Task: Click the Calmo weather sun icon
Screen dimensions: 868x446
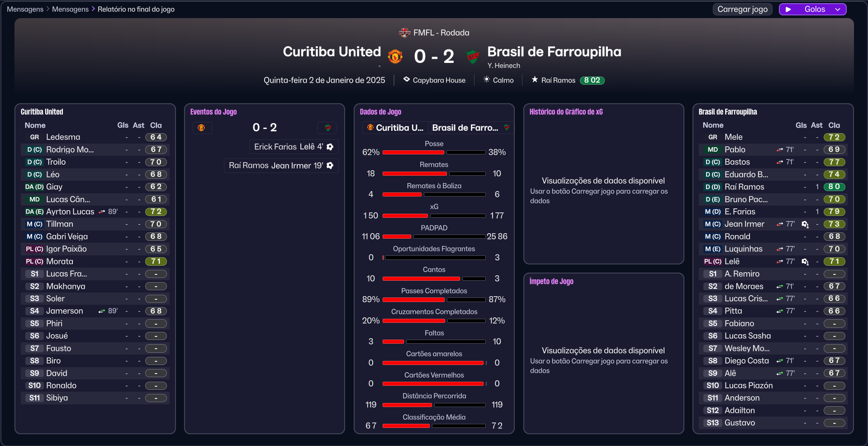Action: coord(487,80)
